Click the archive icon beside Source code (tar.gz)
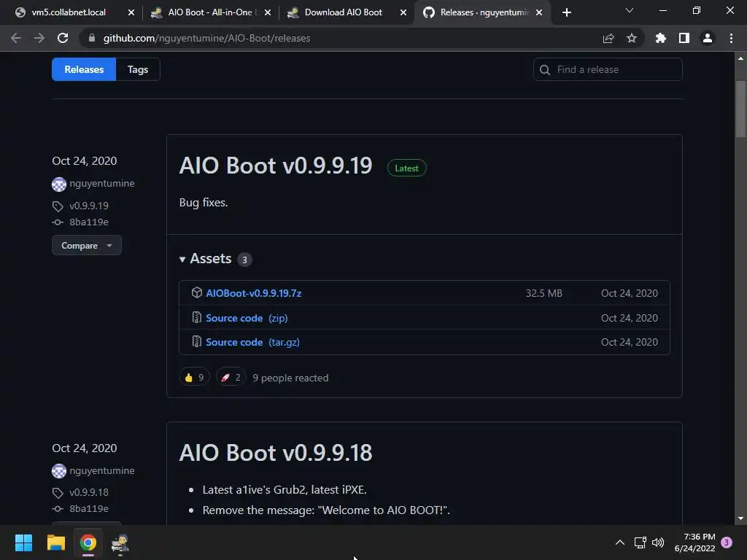 [x=197, y=341]
